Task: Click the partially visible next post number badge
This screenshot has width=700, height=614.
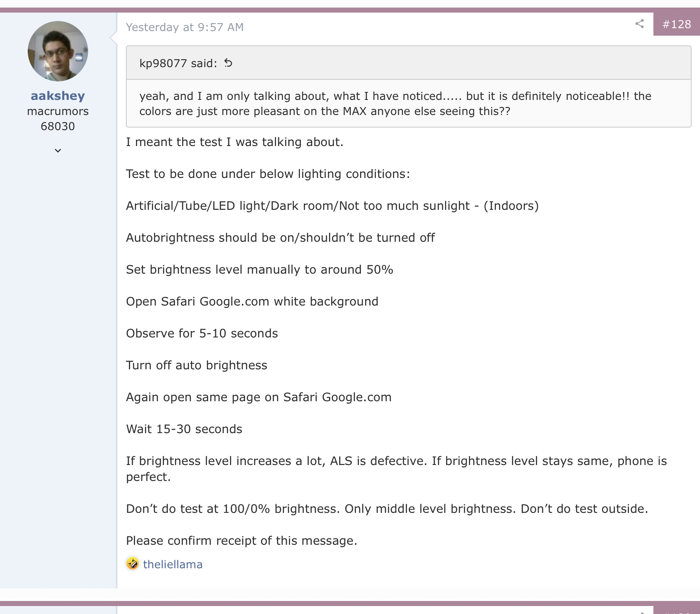Action: click(x=676, y=610)
